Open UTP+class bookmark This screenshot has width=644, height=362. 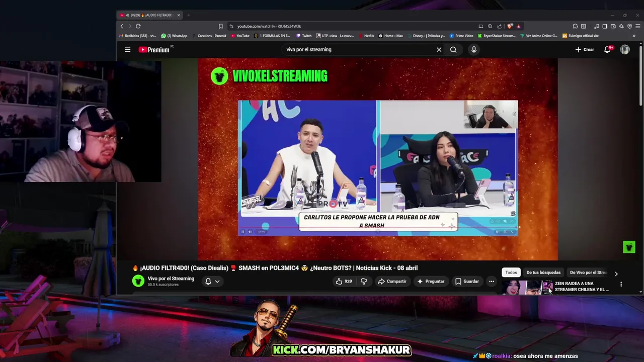(335, 36)
